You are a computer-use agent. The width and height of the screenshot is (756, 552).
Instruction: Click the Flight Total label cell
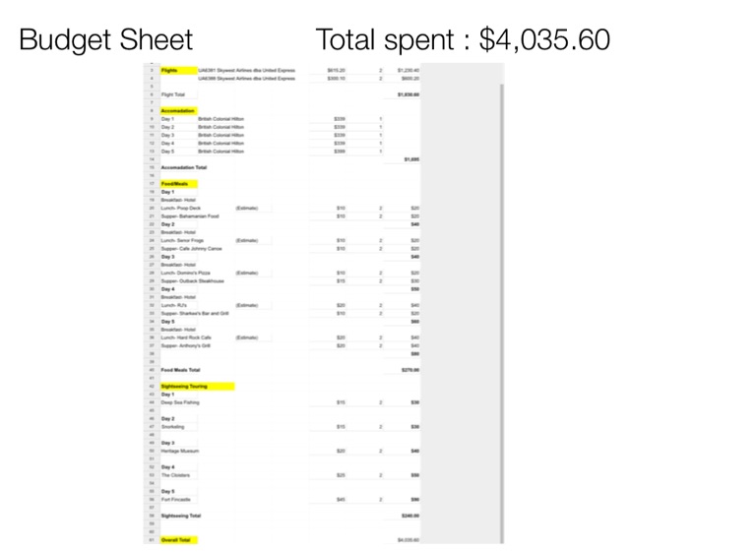[173, 94]
